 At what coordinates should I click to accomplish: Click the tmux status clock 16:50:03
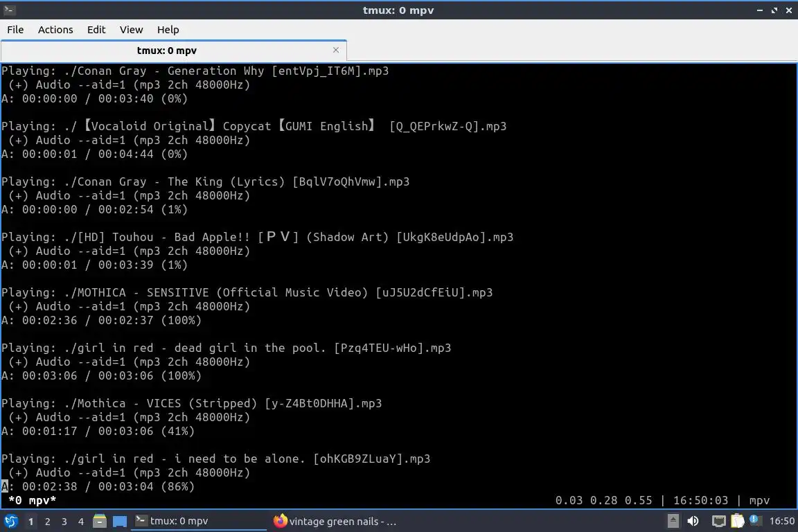701,500
